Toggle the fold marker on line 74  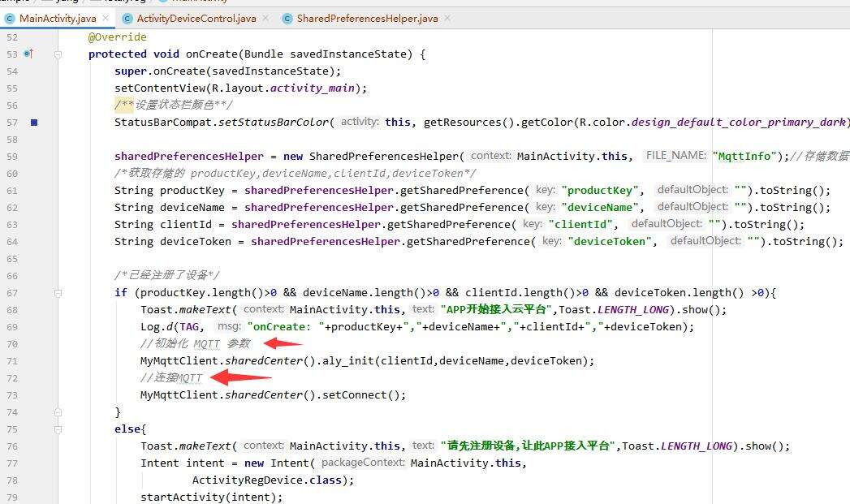click(58, 412)
